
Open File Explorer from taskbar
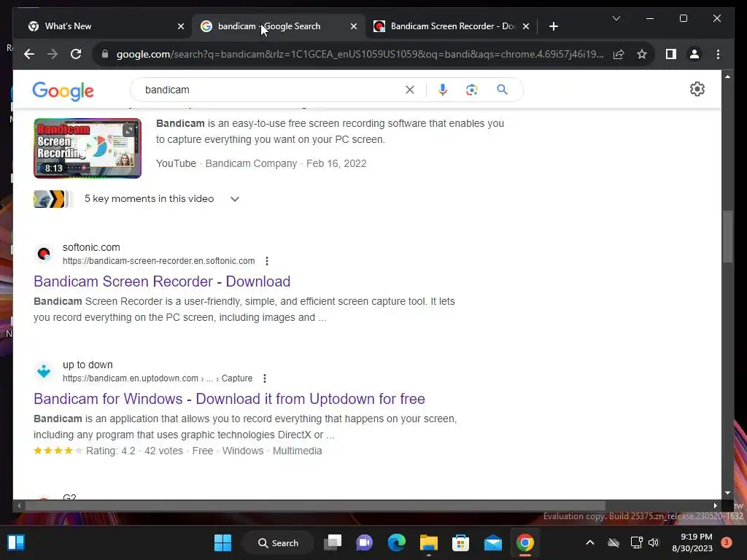tap(428, 542)
